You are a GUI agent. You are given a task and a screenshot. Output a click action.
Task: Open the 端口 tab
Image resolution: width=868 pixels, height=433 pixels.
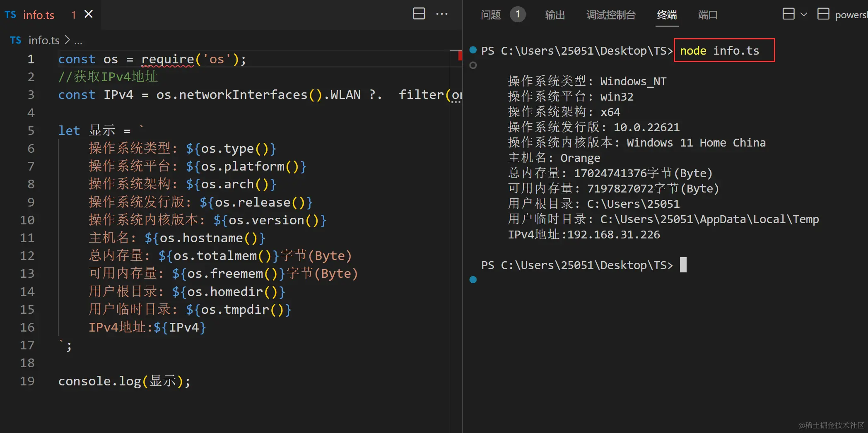(x=708, y=15)
